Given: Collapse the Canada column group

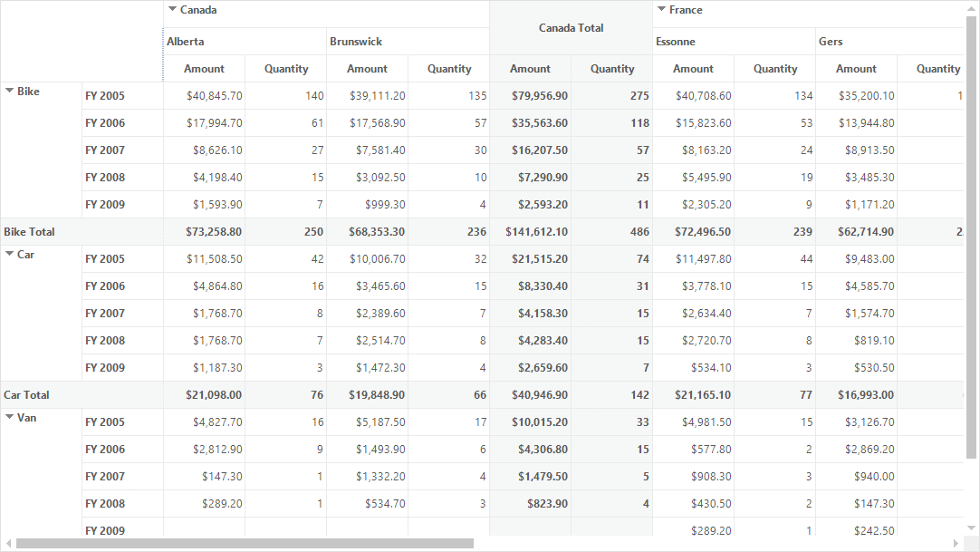Looking at the screenshot, I should click(172, 9).
